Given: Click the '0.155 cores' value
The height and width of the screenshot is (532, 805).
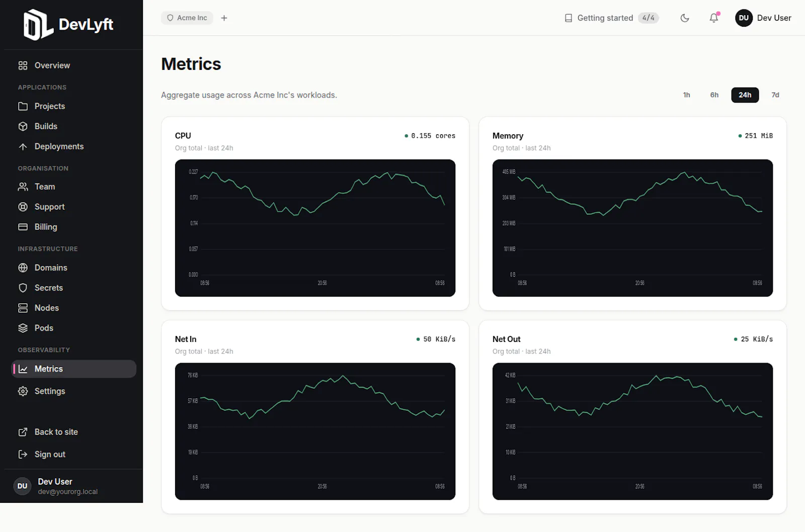Looking at the screenshot, I should (x=433, y=136).
